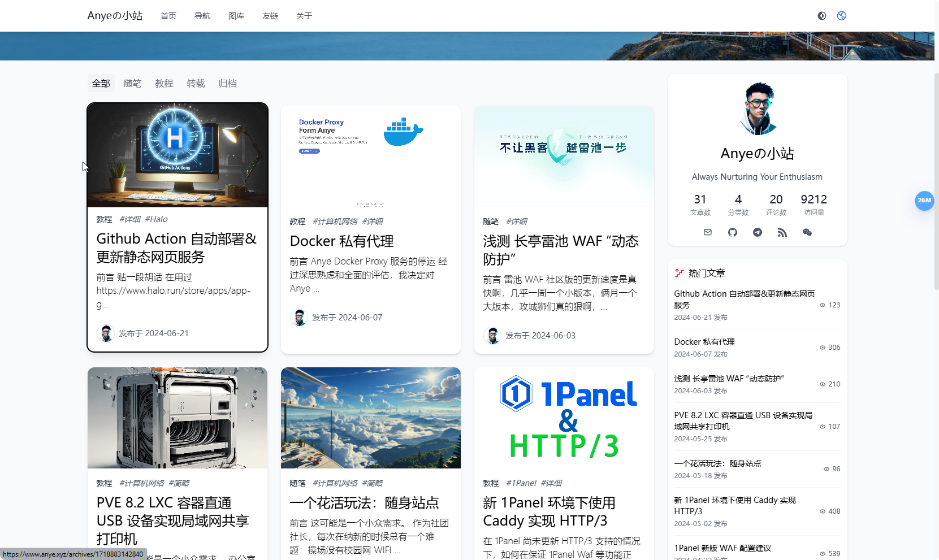Open 图库 in the top navigation
This screenshot has width=939, height=560.
[x=236, y=16]
